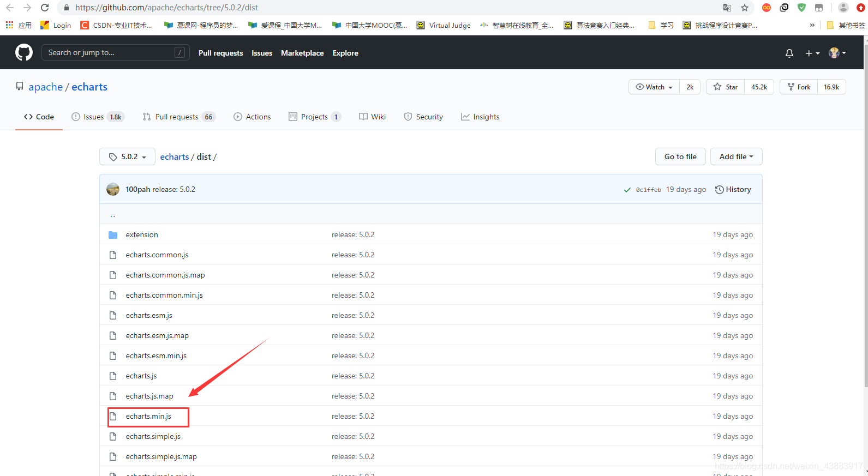Switch to the Wiki tab
Screen dimensions: 868x476
point(372,117)
